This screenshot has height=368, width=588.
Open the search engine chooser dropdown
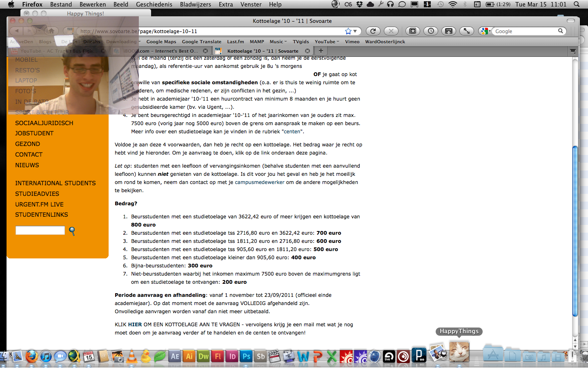(x=485, y=31)
